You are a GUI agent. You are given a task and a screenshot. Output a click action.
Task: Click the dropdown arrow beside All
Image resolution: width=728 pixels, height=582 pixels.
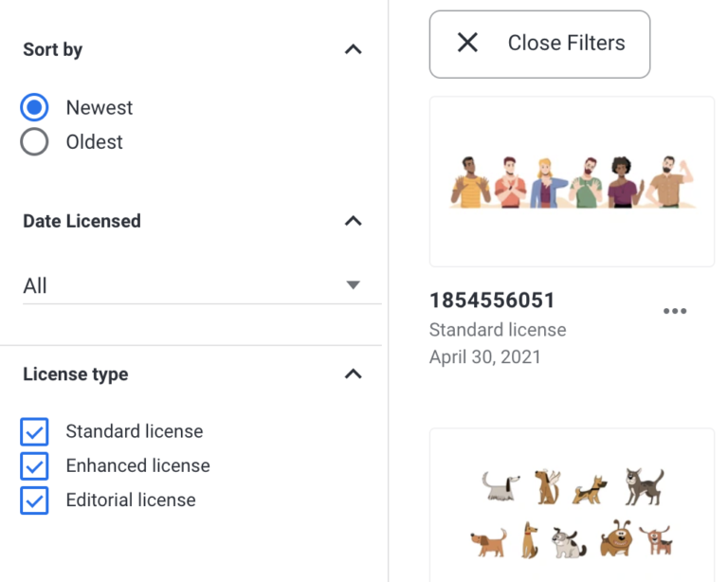[x=354, y=285]
